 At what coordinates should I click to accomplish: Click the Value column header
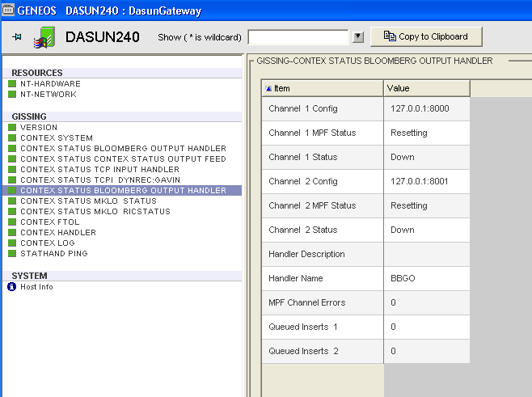(426, 88)
